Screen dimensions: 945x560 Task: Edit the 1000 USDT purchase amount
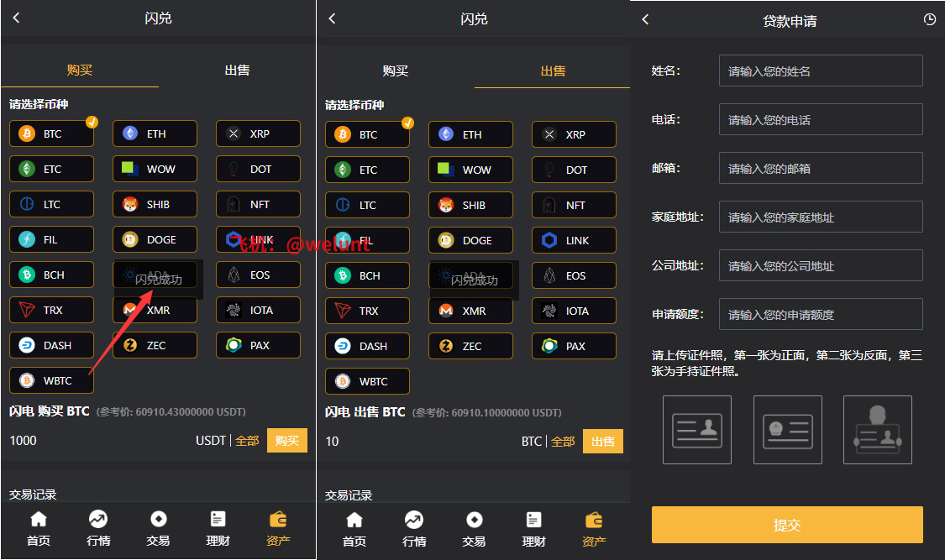[99, 441]
